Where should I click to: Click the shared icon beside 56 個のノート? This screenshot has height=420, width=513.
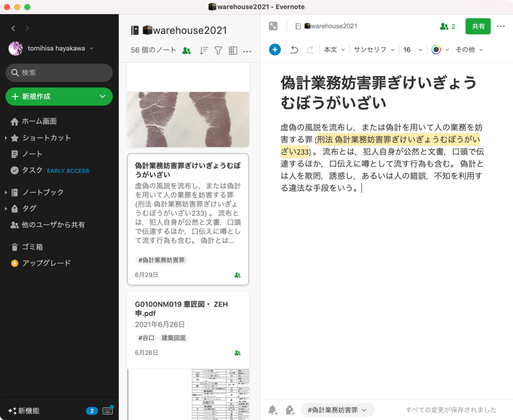click(186, 50)
